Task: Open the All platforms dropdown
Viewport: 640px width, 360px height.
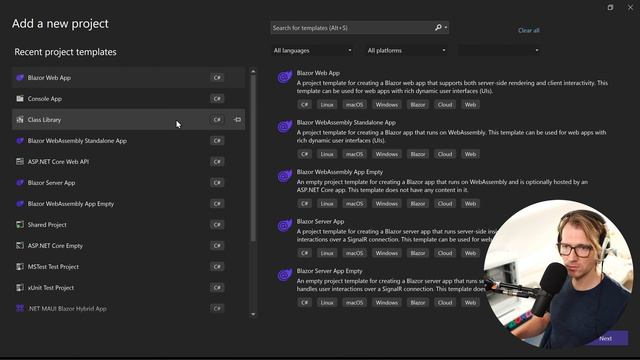Action: click(406, 51)
